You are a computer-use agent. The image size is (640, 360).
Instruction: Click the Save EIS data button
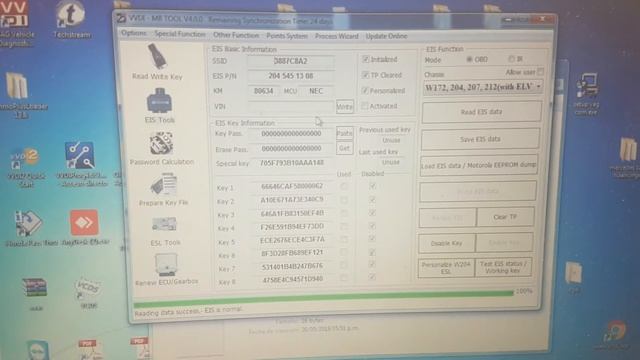(x=480, y=140)
